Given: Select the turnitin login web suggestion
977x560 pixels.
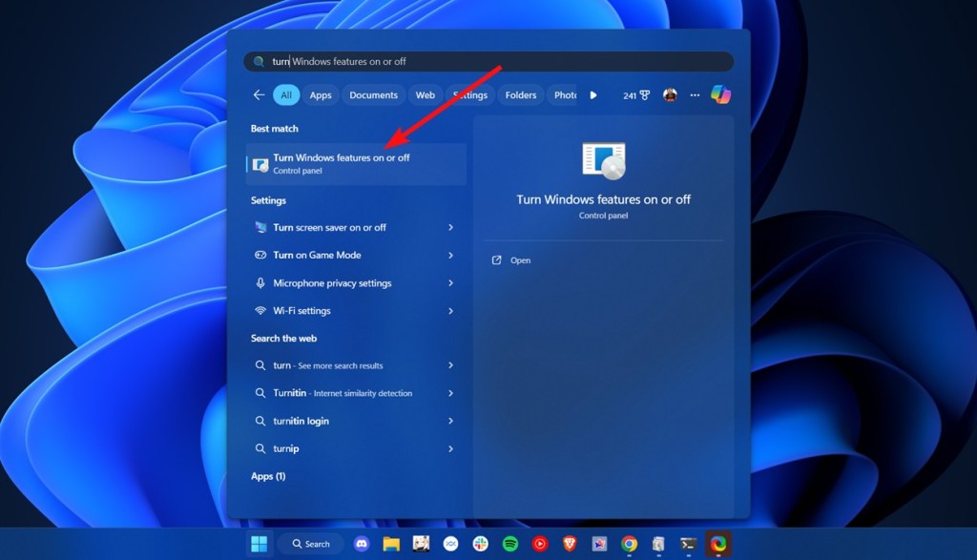Looking at the screenshot, I should 356,421.
